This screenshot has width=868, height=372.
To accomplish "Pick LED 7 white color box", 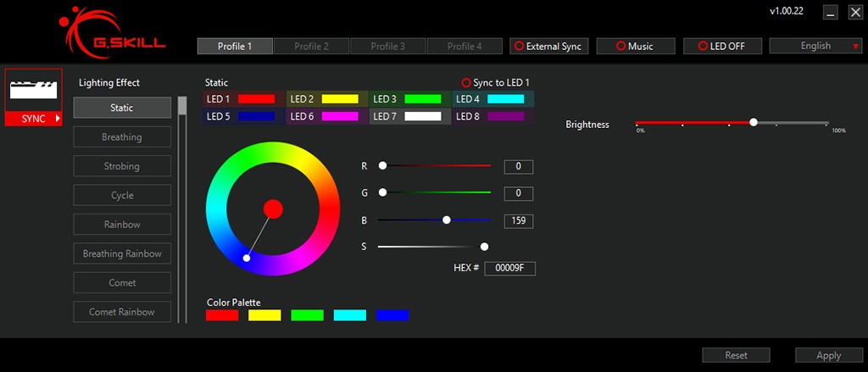I will 422,116.
